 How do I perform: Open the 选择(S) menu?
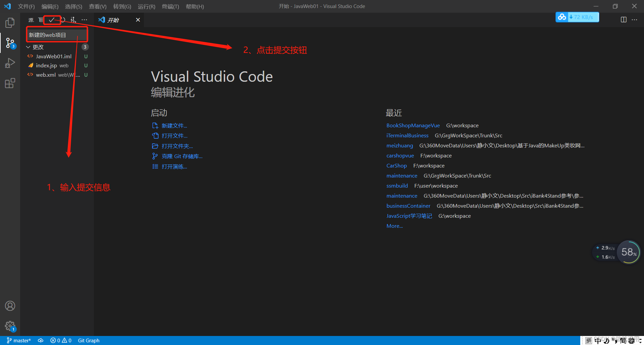tap(73, 6)
